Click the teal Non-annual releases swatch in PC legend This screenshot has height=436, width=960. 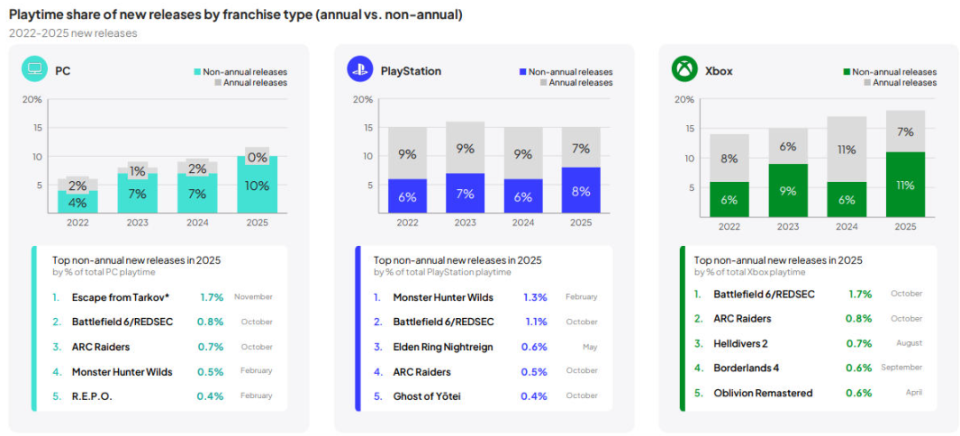tap(197, 72)
